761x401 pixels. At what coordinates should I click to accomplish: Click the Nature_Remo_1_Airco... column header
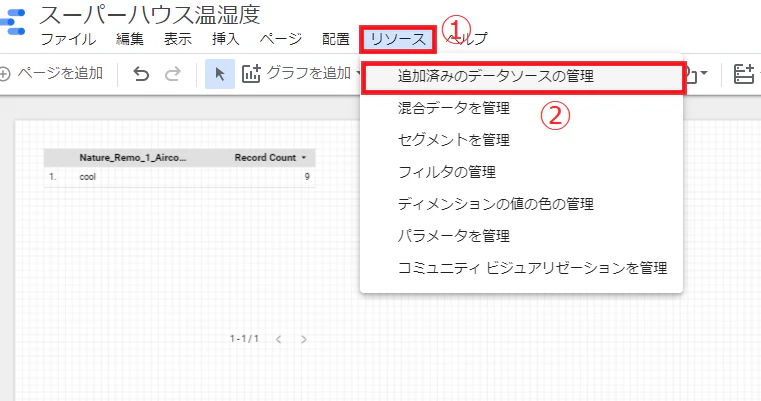[132, 158]
